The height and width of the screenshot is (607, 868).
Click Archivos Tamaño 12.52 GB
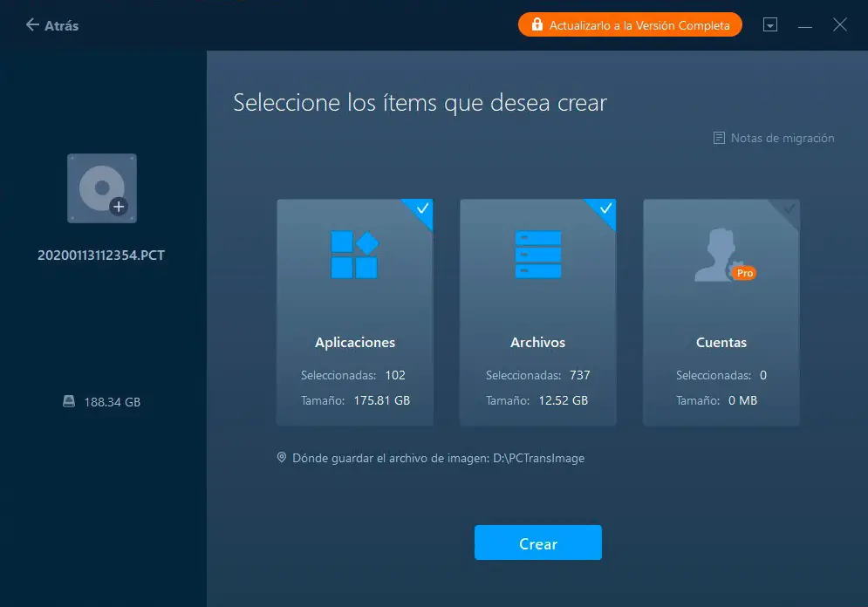point(563,400)
